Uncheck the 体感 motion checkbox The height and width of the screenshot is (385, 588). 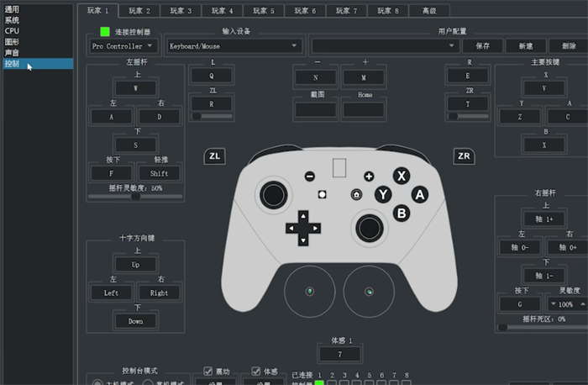point(255,371)
